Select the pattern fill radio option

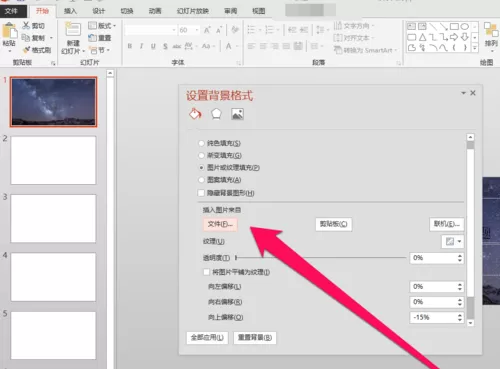tap(201, 180)
